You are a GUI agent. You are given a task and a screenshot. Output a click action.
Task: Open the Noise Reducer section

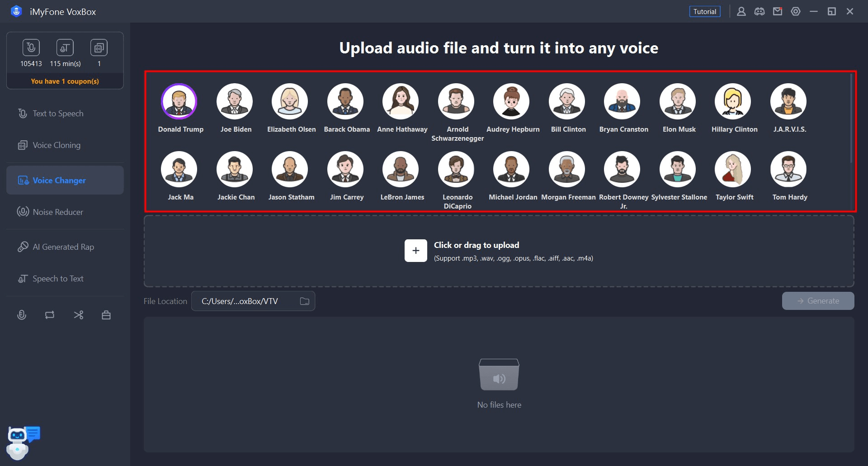tap(65, 212)
